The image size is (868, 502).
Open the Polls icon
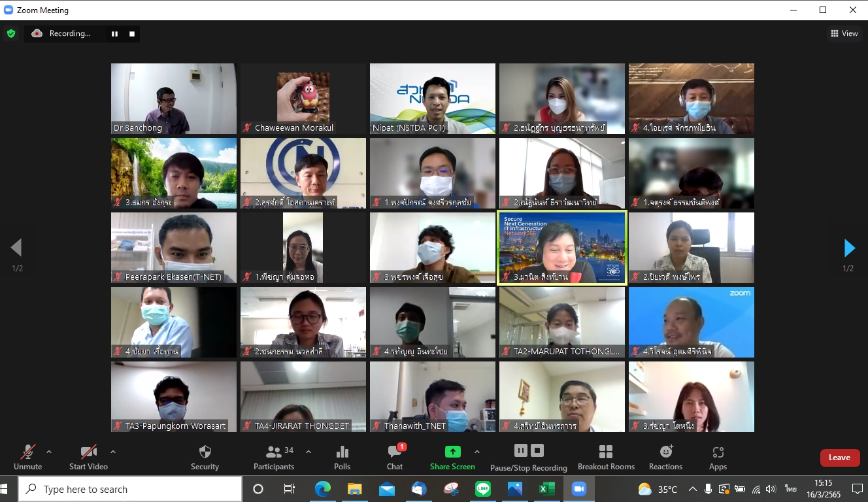point(342,457)
